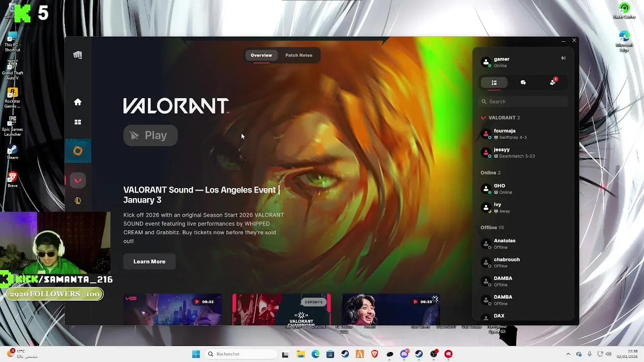
Task: Open Task View in taskbar
Action: tap(285, 354)
